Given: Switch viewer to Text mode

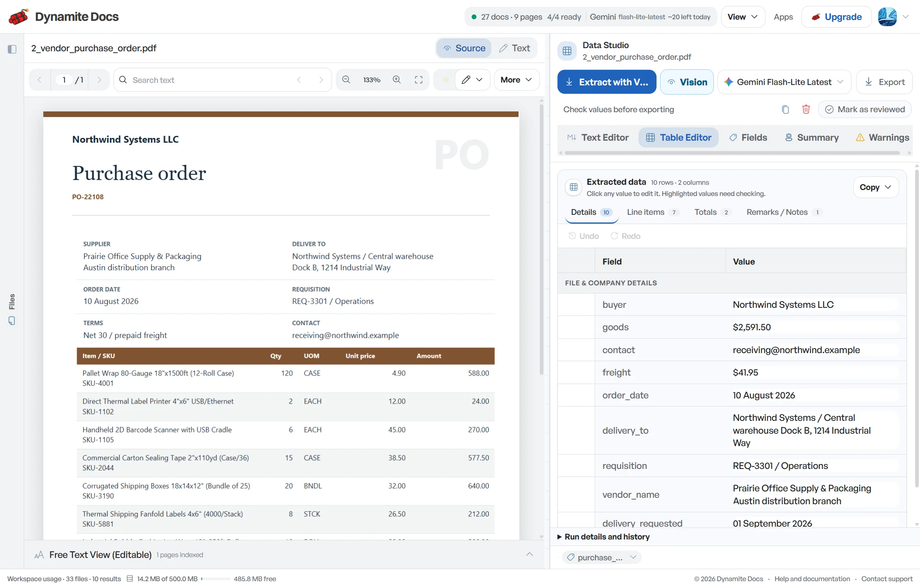Looking at the screenshot, I should coord(515,48).
